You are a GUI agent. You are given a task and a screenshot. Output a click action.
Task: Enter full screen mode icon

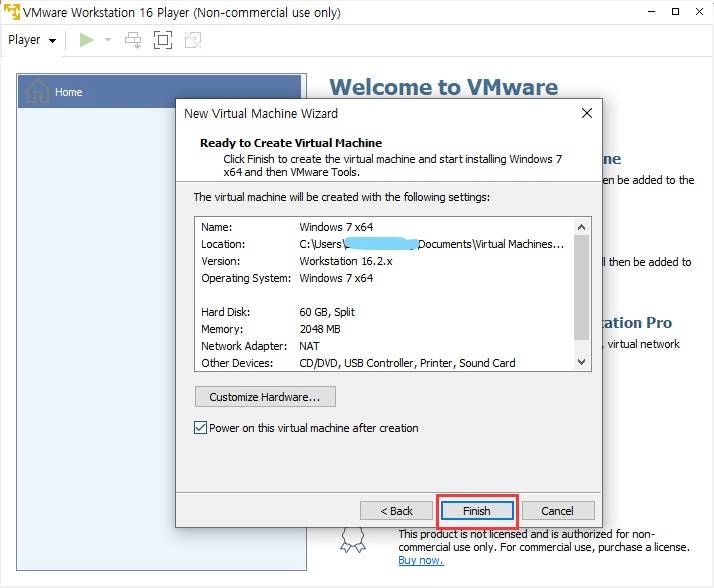163,40
